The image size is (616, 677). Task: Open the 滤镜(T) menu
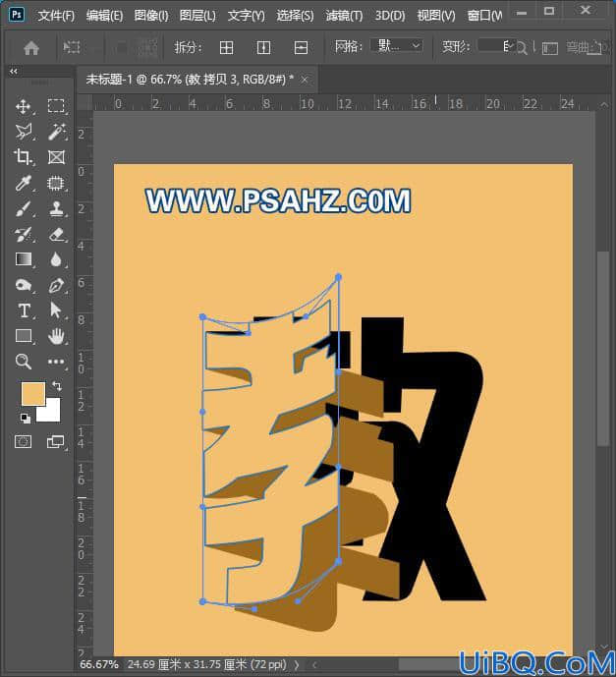click(344, 16)
